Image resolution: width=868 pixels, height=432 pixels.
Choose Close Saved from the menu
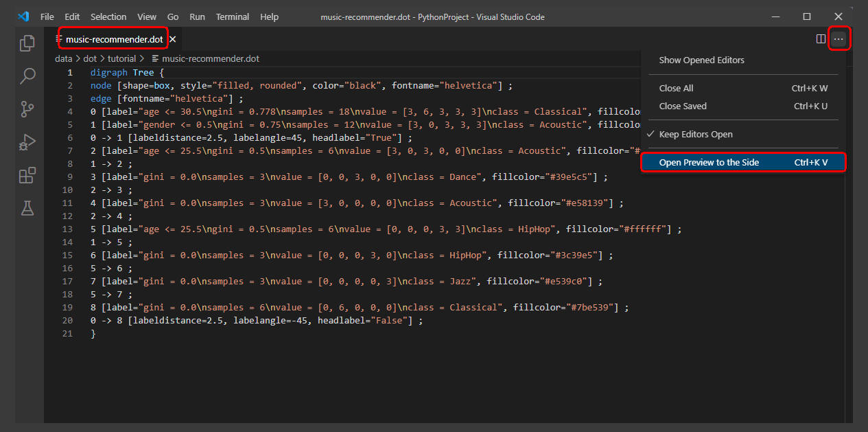[743, 106]
